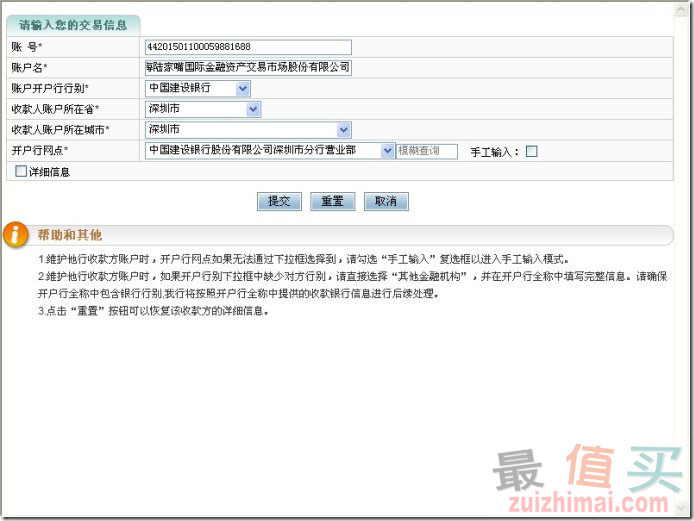Click the 账户名 account name input field
The width and height of the screenshot is (694, 521).
[x=248, y=67]
